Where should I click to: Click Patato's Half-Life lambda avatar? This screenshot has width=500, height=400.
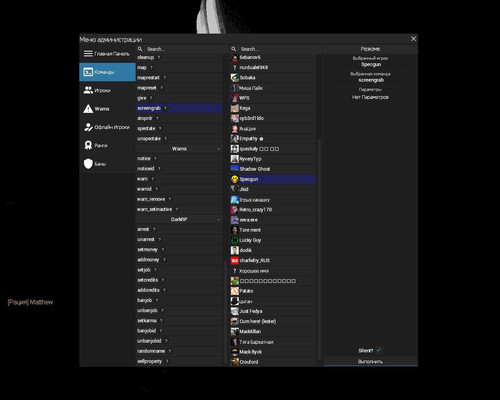tap(235, 291)
